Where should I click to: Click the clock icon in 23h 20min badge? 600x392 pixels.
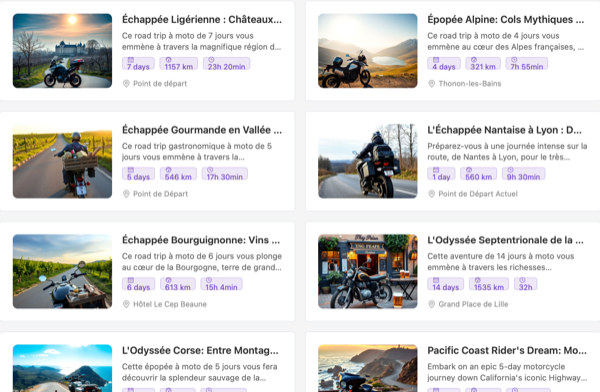pyautogui.click(x=211, y=60)
